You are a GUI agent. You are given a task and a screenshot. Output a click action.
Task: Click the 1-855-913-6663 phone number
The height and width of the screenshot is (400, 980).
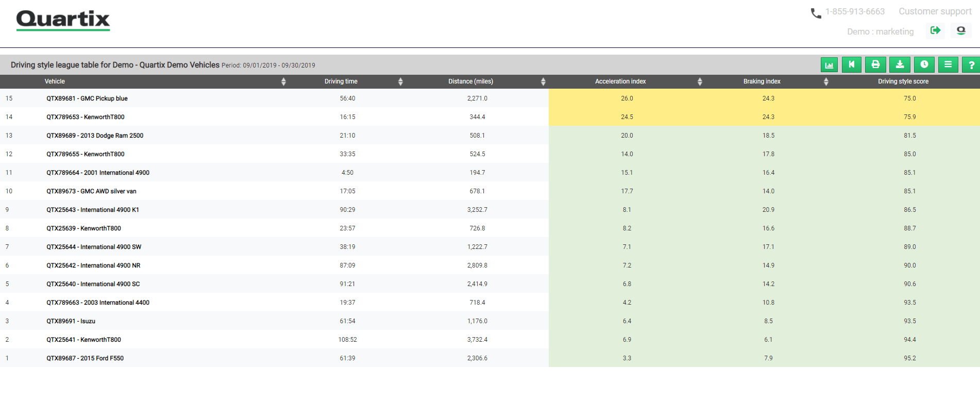click(855, 11)
